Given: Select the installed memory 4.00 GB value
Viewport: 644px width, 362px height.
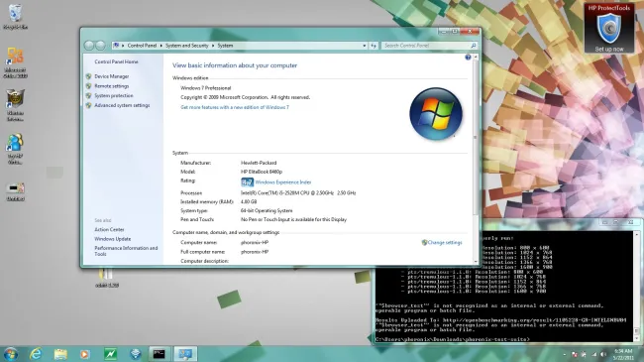Looking at the screenshot, I should (249, 202).
